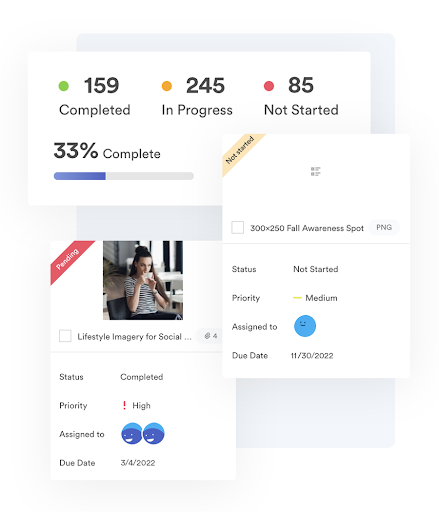Open the attachment count paperclip badge

click(211, 336)
